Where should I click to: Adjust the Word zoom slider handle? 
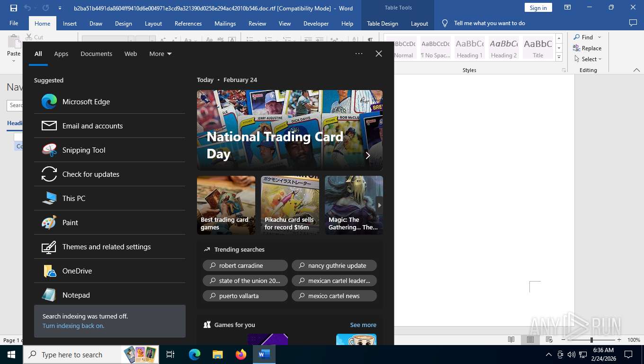(591, 340)
